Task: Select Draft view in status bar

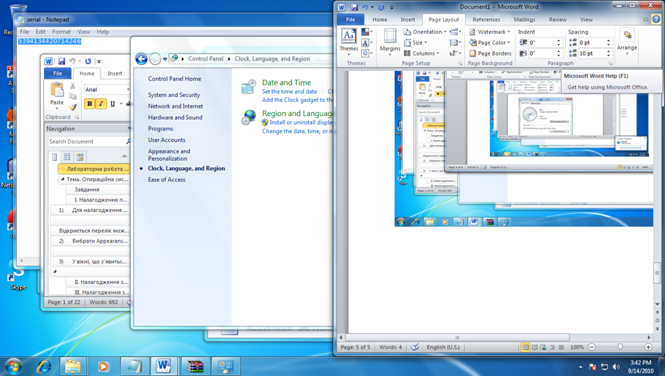Action: click(x=561, y=347)
